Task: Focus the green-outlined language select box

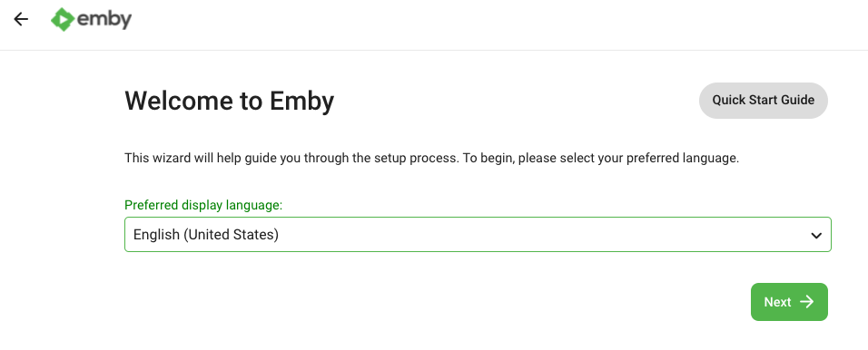Action: point(478,235)
